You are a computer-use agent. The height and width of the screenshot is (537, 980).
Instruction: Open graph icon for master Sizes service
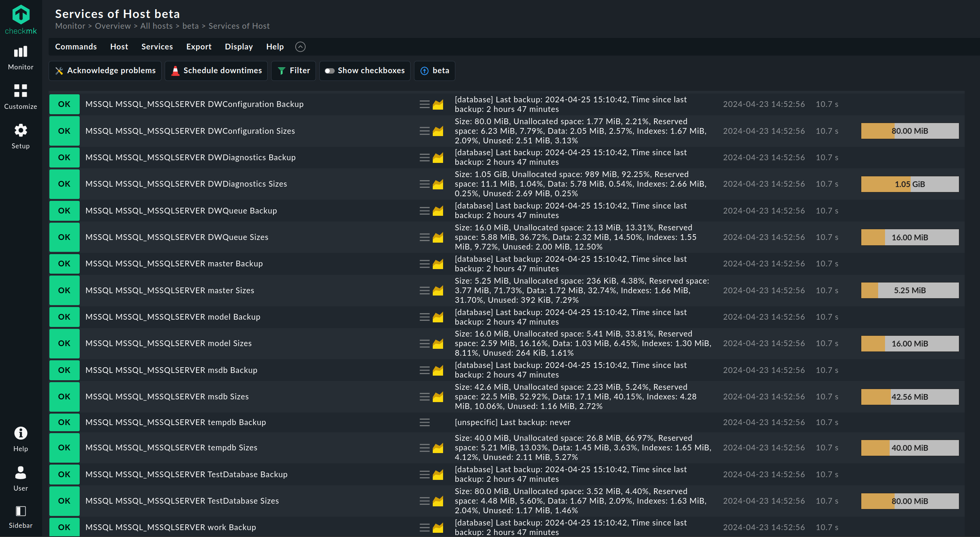click(438, 291)
